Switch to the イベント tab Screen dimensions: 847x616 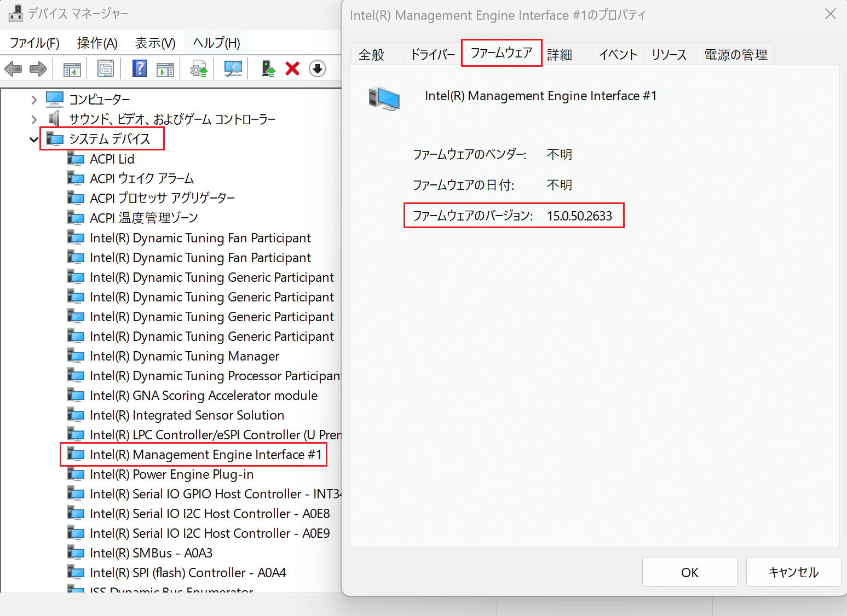tap(618, 55)
